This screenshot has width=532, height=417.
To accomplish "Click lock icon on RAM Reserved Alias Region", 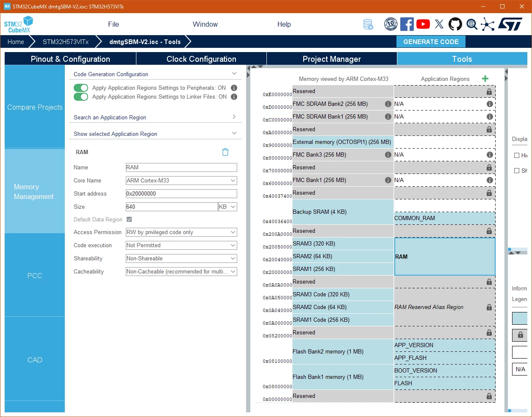I will click(x=489, y=307).
